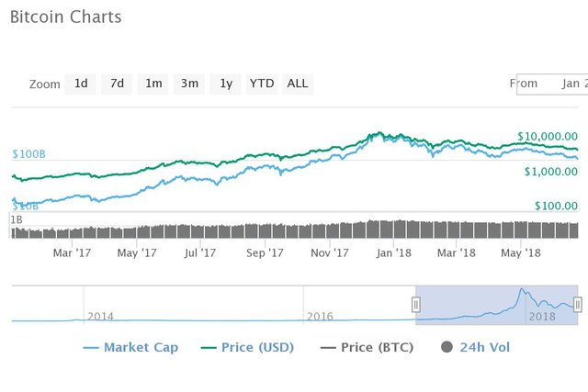Image resolution: width=588 pixels, height=392 pixels.
Task: Click the price peak near Jan '18
Action: pos(379,133)
